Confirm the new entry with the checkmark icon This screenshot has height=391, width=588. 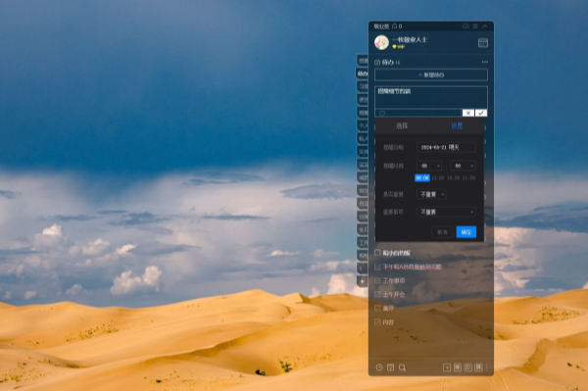tap(481, 113)
